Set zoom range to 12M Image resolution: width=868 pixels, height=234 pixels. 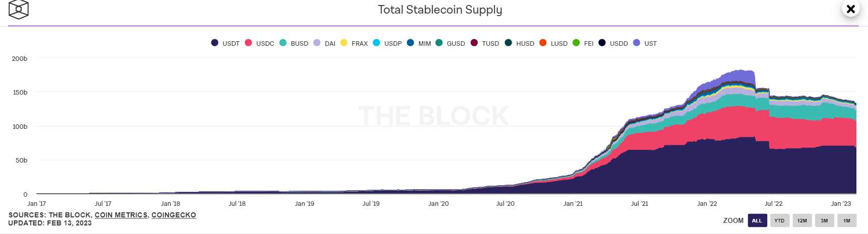coord(802,220)
